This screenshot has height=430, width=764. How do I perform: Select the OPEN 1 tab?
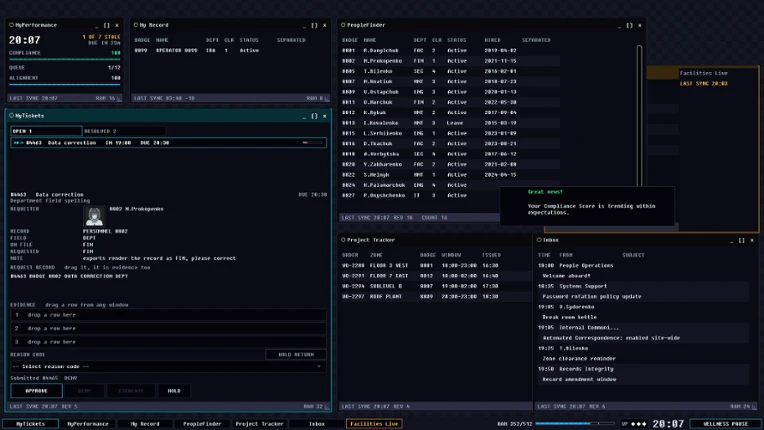tap(46, 131)
